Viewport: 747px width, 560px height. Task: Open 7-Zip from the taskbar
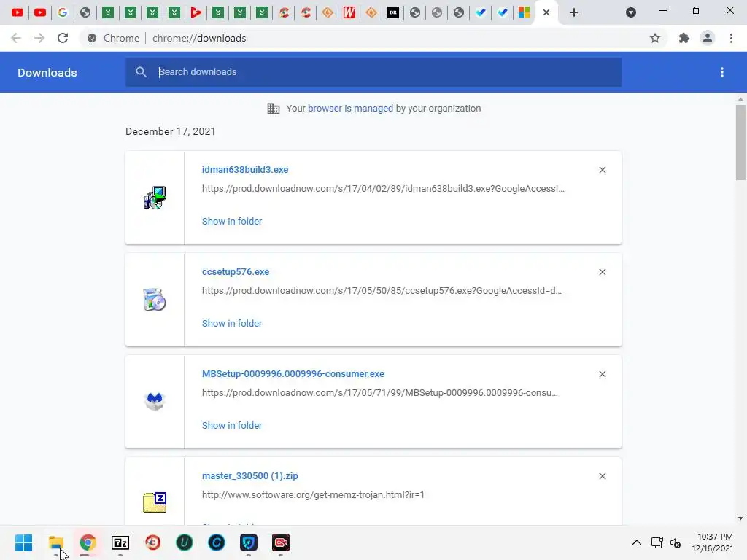(120, 542)
